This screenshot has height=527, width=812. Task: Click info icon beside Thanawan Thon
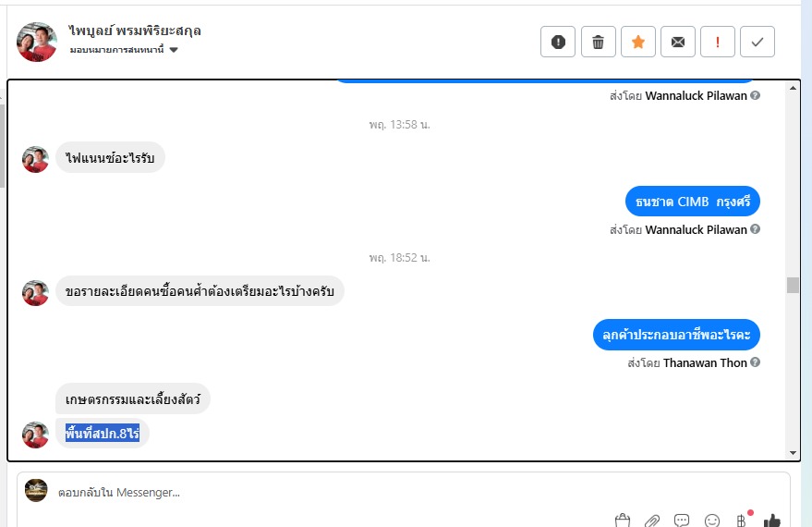(x=756, y=363)
